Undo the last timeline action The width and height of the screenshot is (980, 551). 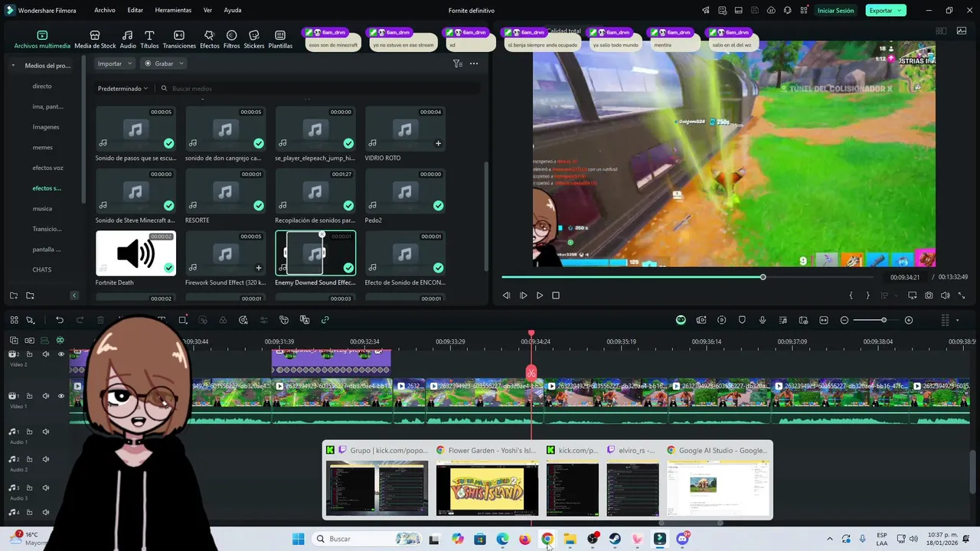60,320
